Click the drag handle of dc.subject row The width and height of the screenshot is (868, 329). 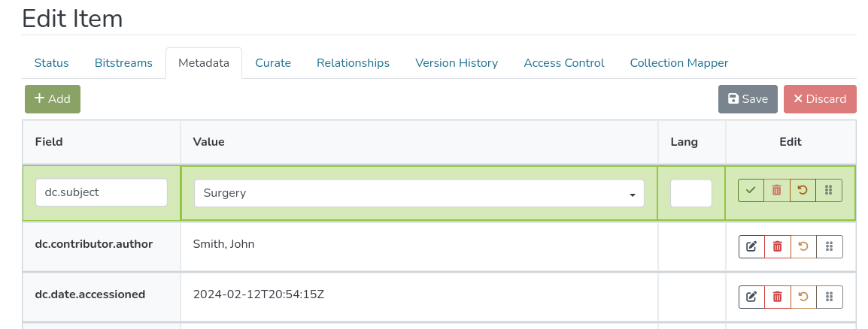point(829,191)
